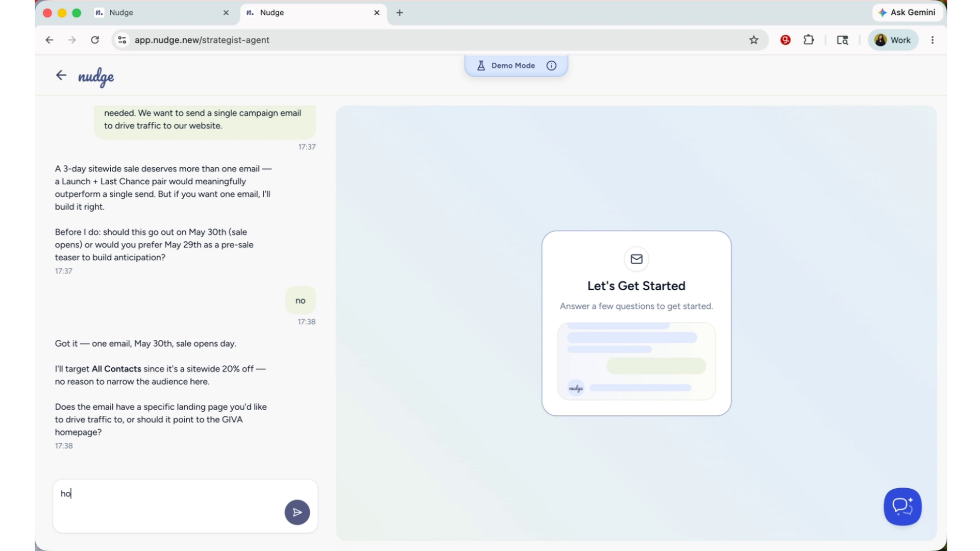The height and width of the screenshot is (551, 980).
Task: Click the 'All Contacts' bold text
Action: click(x=116, y=369)
